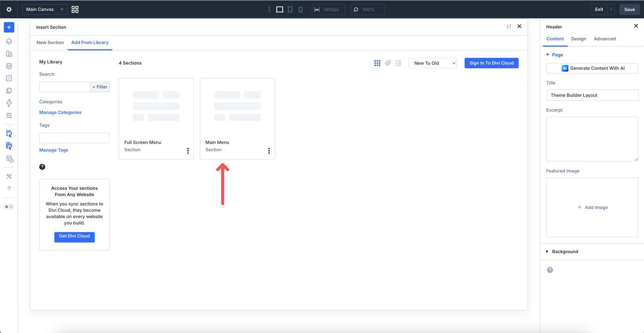Image resolution: width=644 pixels, height=333 pixels.
Task: Open the help question mark in sidebar
Action: pos(9,189)
